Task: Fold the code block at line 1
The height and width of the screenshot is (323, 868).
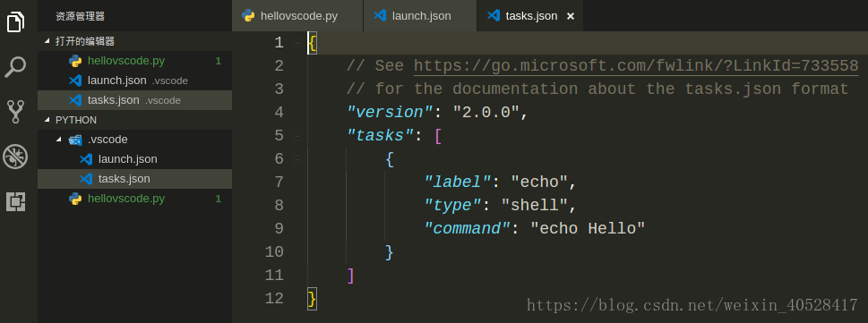Action: tap(297, 43)
